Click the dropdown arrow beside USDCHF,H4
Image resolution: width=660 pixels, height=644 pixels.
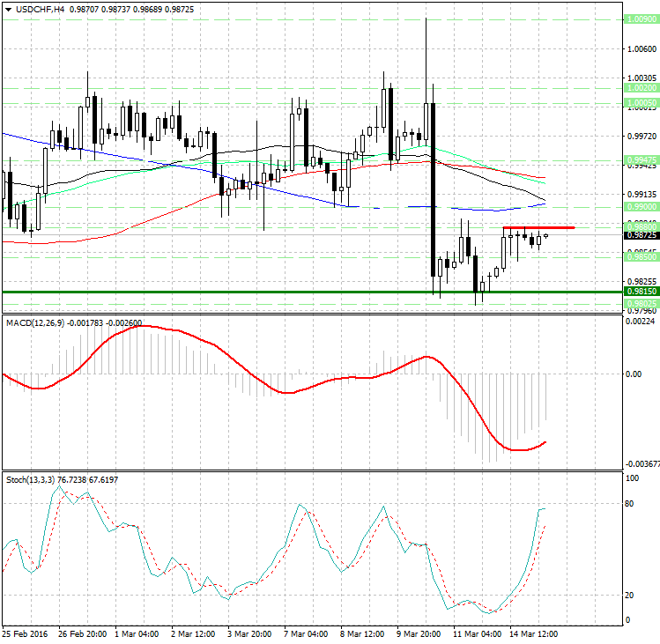coord(9,9)
